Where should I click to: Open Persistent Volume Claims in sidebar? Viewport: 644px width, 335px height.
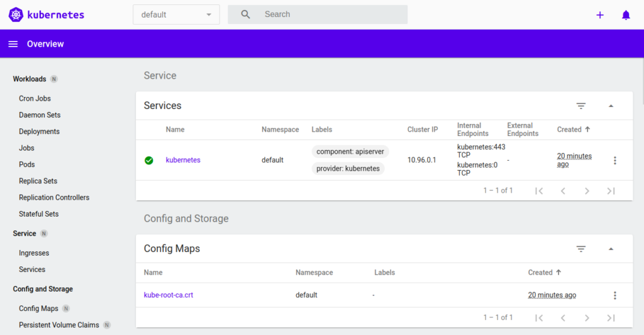58,325
